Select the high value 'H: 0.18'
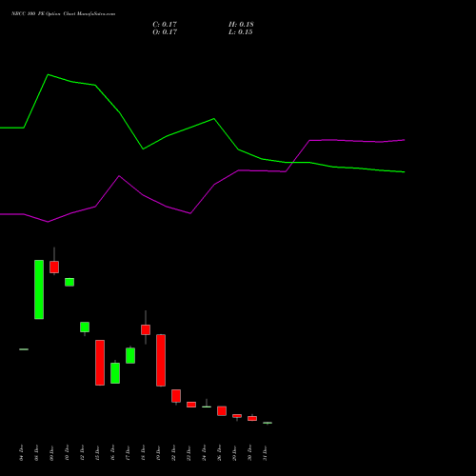The height and width of the screenshot is (476, 476). click(241, 25)
